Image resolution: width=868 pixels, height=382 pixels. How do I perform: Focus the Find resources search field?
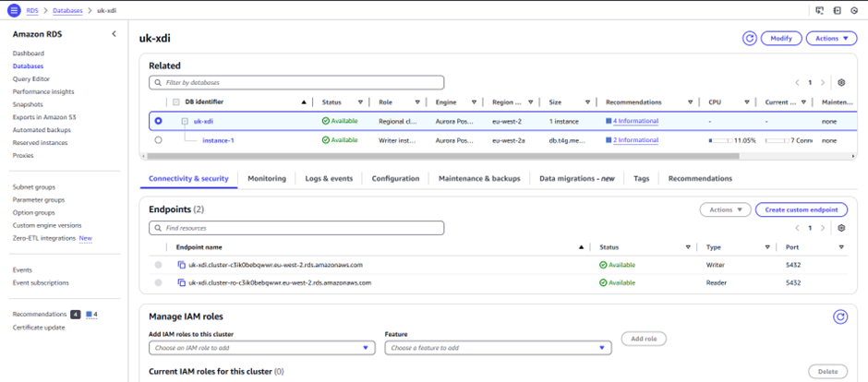coord(296,228)
